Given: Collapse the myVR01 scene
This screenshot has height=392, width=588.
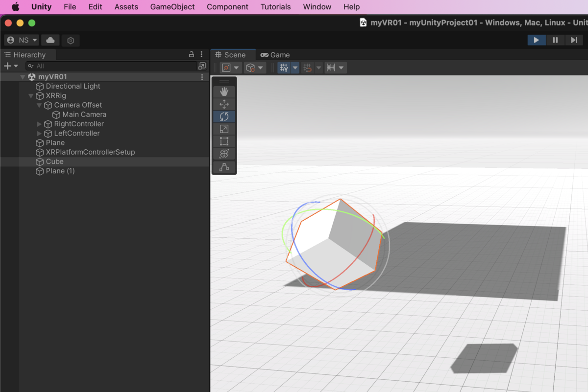Looking at the screenshot, I should (x=23, y=77).
